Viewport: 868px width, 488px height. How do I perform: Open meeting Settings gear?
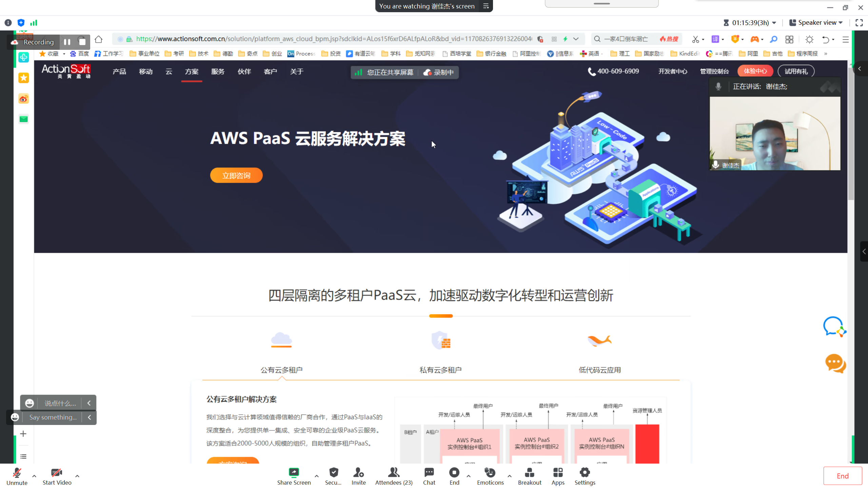point(585,472)
